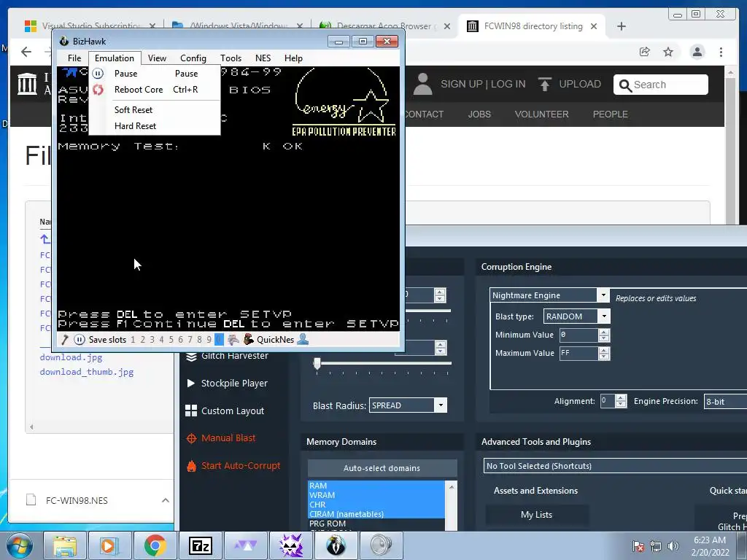The width and height of the screenshot is (747, 560).
Task: Click the Maximum Value spinner arrows
Action: pos(604,354)
